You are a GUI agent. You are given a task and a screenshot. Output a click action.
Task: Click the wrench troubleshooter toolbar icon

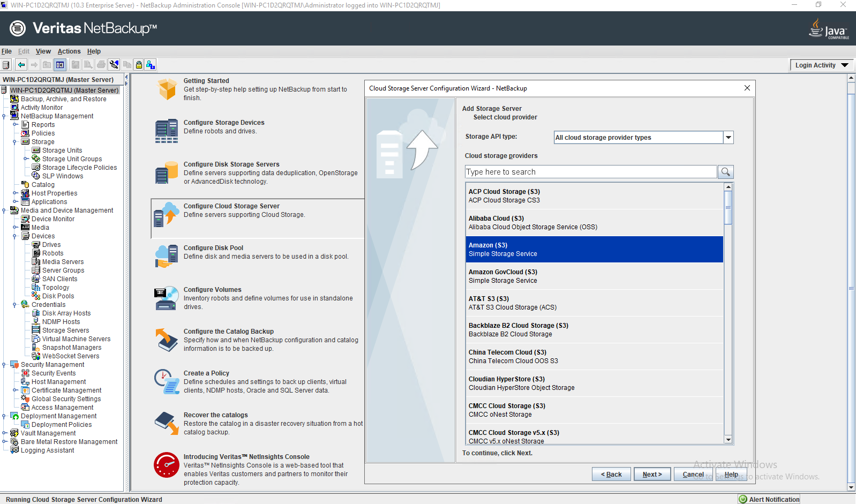coord(114,65)
